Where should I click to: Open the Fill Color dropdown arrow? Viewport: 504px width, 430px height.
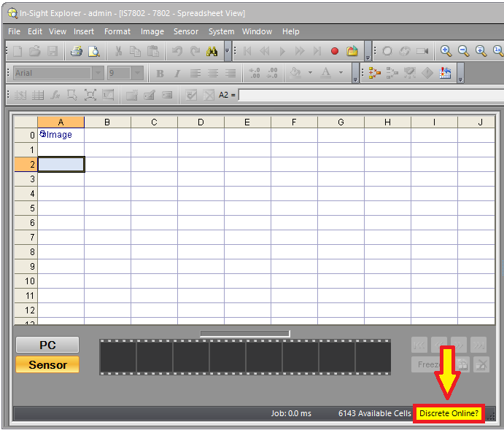tap(310, 73)
